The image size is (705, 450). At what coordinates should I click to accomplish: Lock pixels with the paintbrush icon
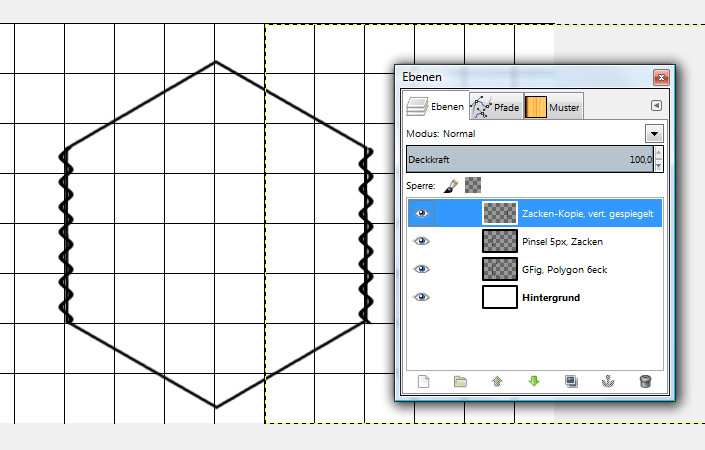point(451,185)
